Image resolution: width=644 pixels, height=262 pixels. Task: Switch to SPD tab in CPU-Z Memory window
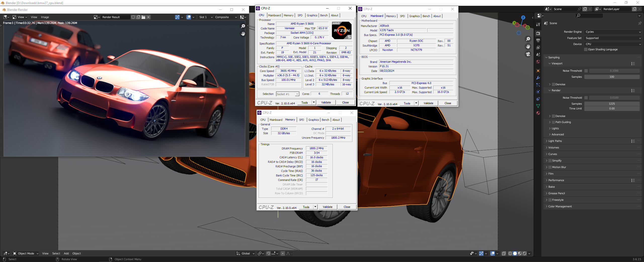pos(302,120)
